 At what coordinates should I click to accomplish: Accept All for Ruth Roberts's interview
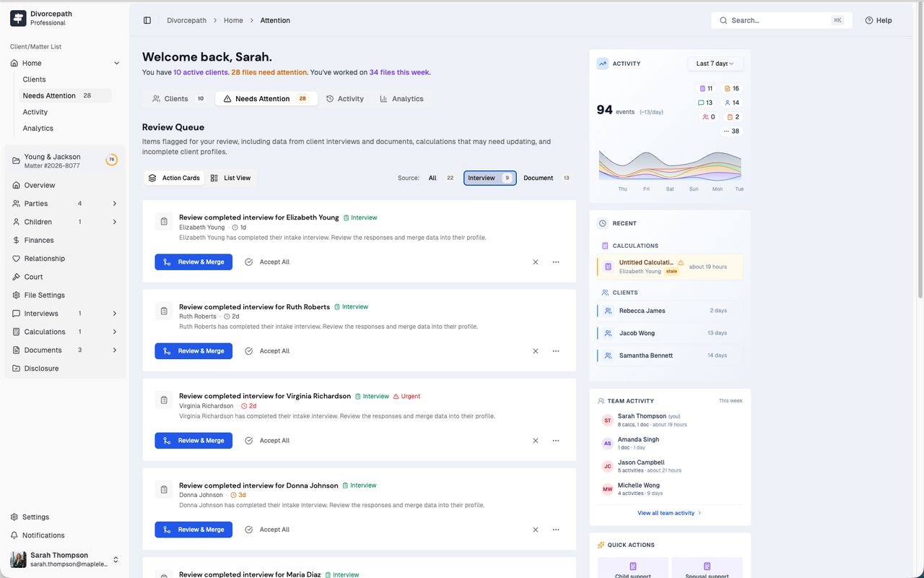point(267,351)
